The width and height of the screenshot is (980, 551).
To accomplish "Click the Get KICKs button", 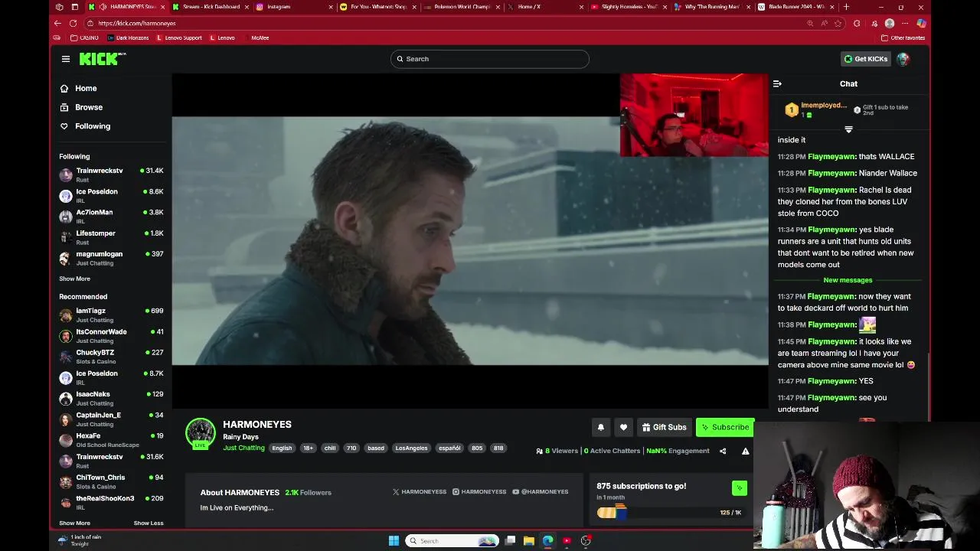I will [865, 59].
